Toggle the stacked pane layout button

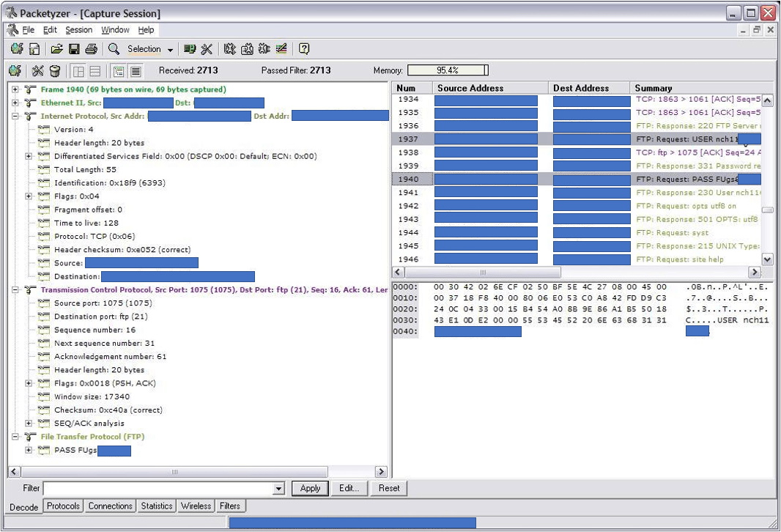click(x=95, y=71)
